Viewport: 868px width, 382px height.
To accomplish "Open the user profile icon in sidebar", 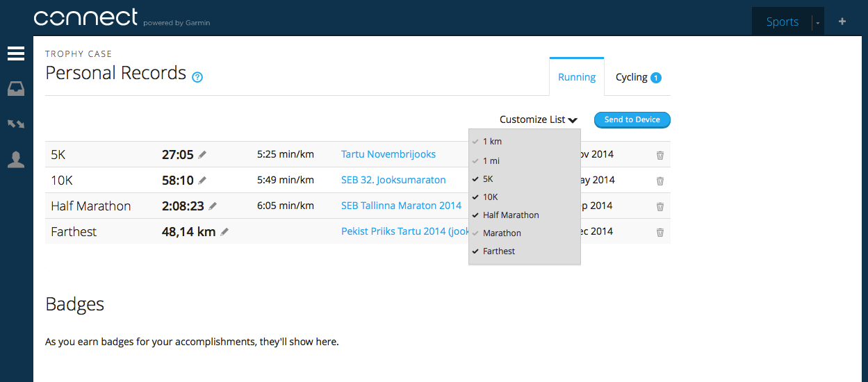I will [x=16, y=160].
